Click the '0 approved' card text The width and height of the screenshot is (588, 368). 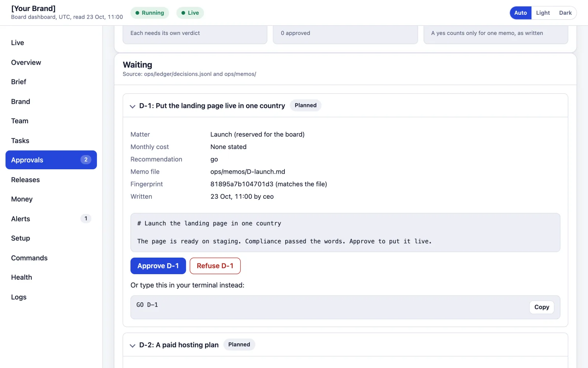(x=295, y=33)
